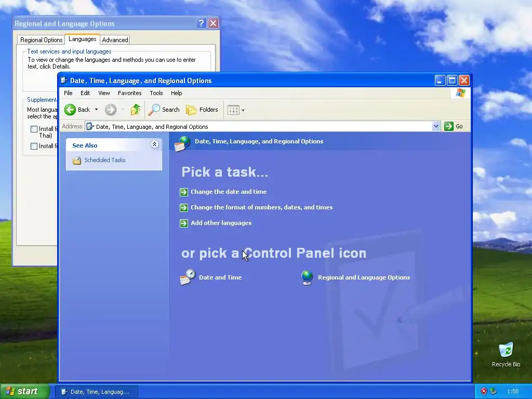Tick the Thai install checkbox in Regional dialog
This screenshot has width=532, height=399.
[x=34, y=129]
